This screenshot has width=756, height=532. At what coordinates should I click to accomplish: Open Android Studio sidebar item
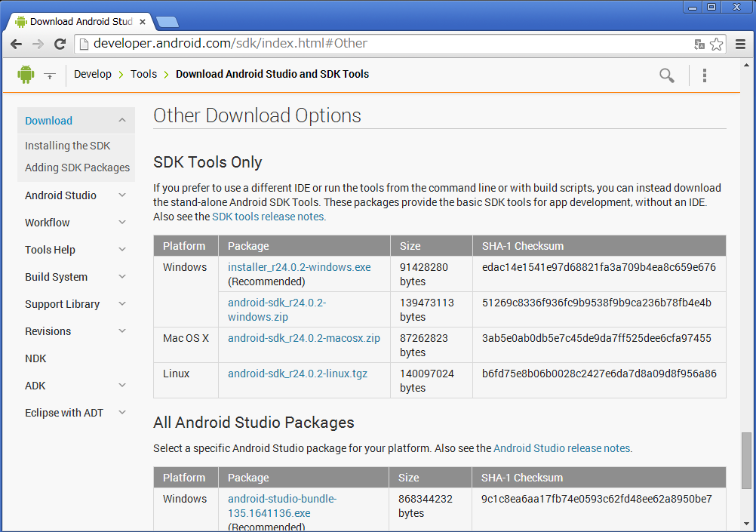click(61, 195)
